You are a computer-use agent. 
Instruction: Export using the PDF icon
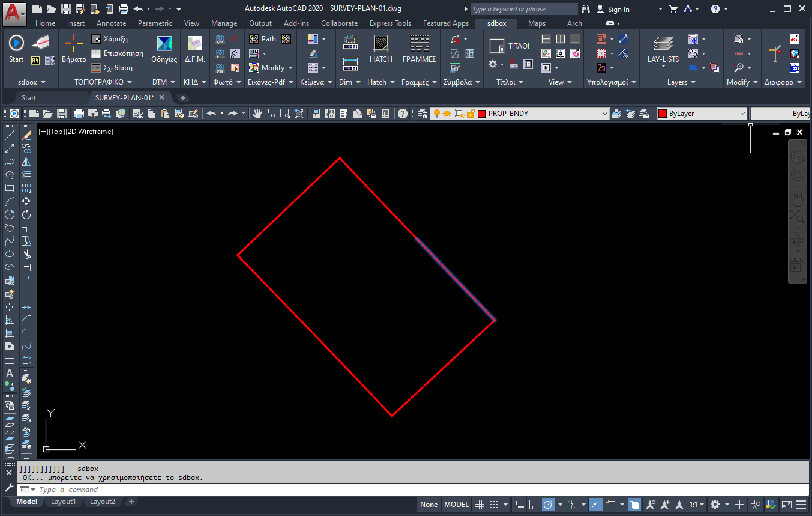click(x=795, y=40)
